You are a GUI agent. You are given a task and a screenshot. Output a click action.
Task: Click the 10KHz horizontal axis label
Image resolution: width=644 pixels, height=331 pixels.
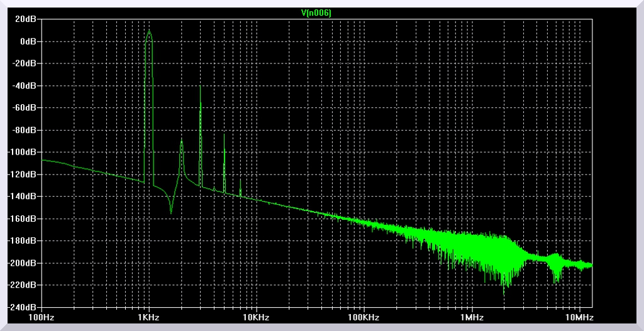point(256,317)
